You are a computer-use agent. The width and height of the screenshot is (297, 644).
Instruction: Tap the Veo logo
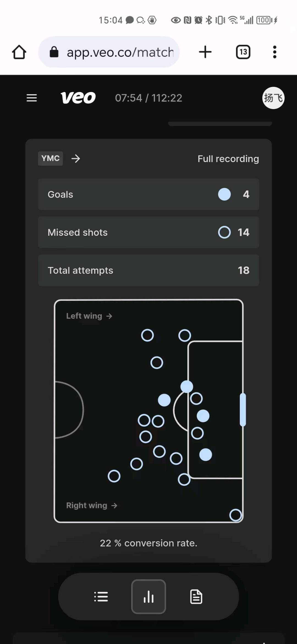tap(78, 98)
